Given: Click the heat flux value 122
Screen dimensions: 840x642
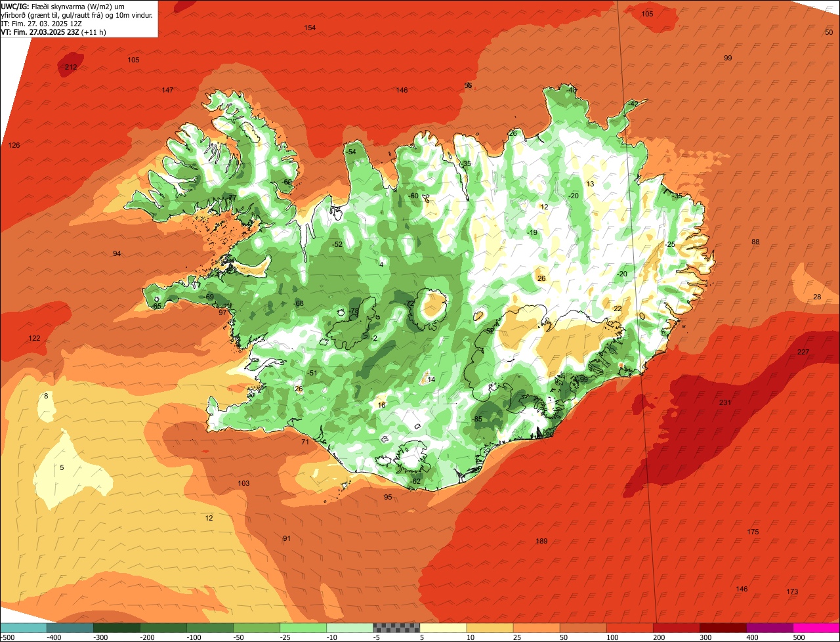Looking at the screenshot, I should [34, 338].
